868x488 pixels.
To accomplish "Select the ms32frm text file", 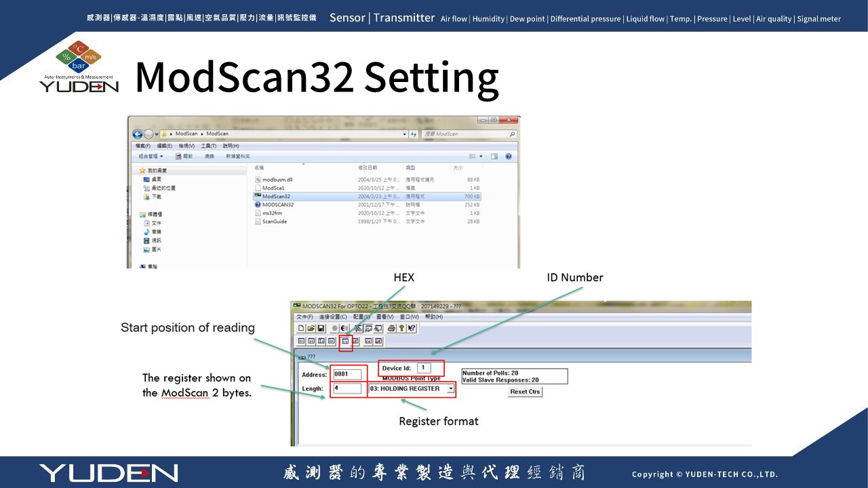I will 366,213.
